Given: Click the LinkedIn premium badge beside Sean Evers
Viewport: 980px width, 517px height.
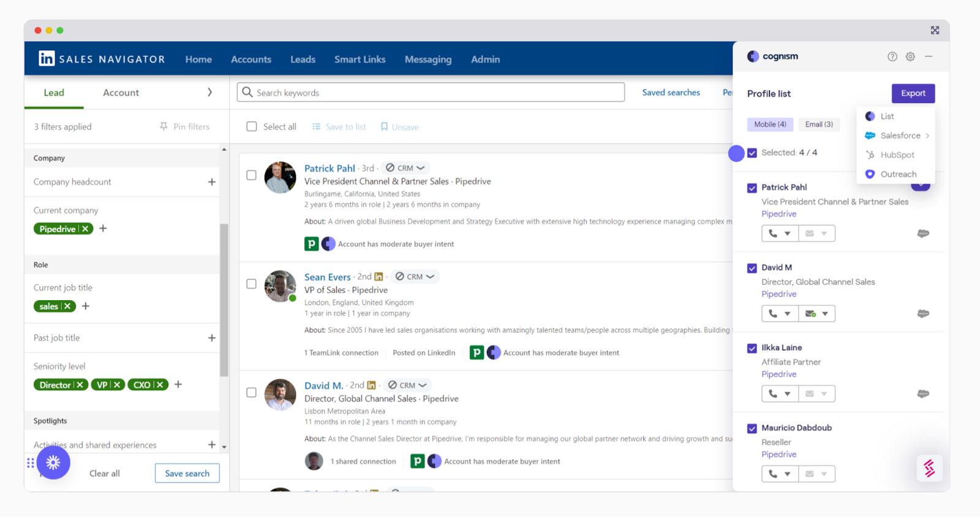Looking at the screenshot, I should pos(379,277).
